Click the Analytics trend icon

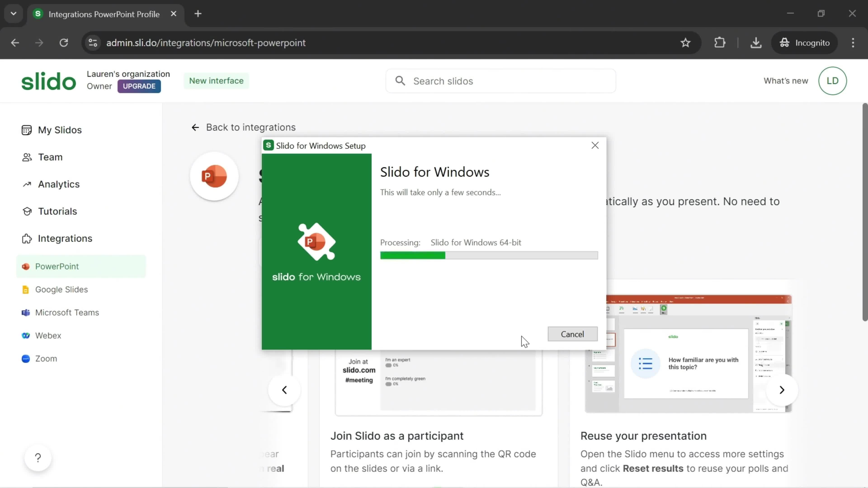pyautogui.click(x=27, y=184)
